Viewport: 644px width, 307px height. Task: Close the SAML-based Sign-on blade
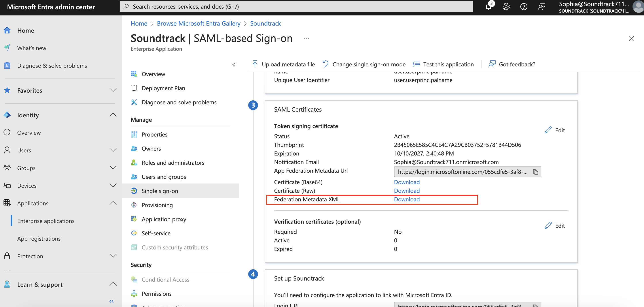(631, 38)
